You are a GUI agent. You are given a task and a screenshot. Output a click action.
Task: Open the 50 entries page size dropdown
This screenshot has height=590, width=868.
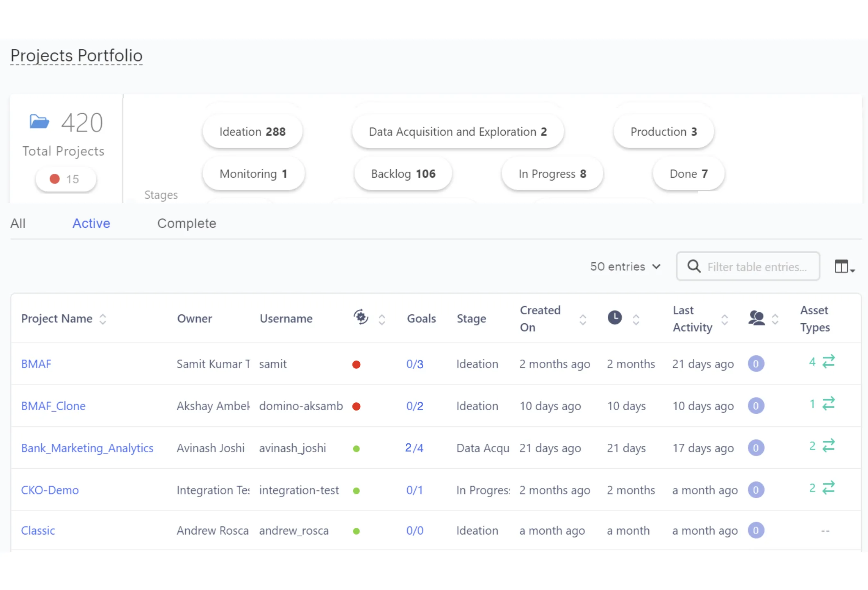click(625, 267)
